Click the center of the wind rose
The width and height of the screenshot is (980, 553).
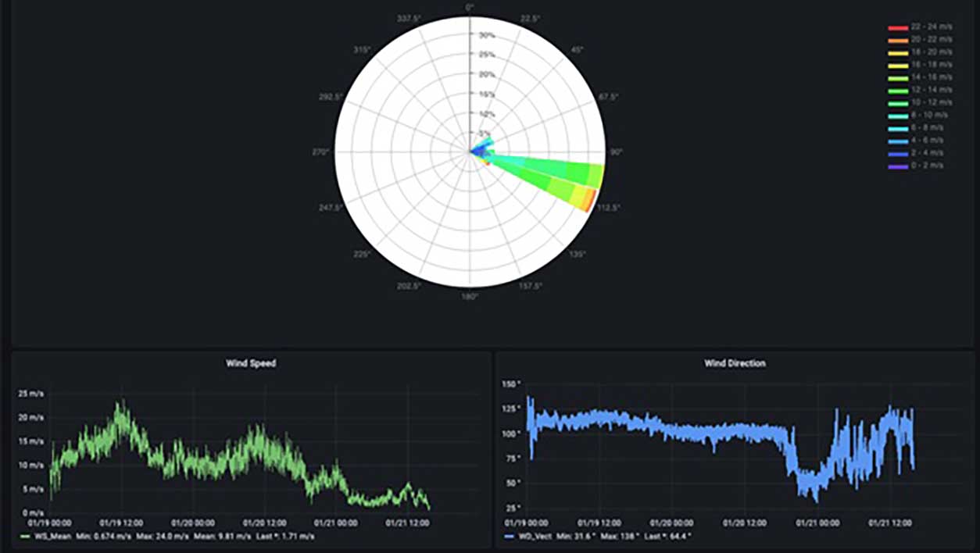(470, 152)
